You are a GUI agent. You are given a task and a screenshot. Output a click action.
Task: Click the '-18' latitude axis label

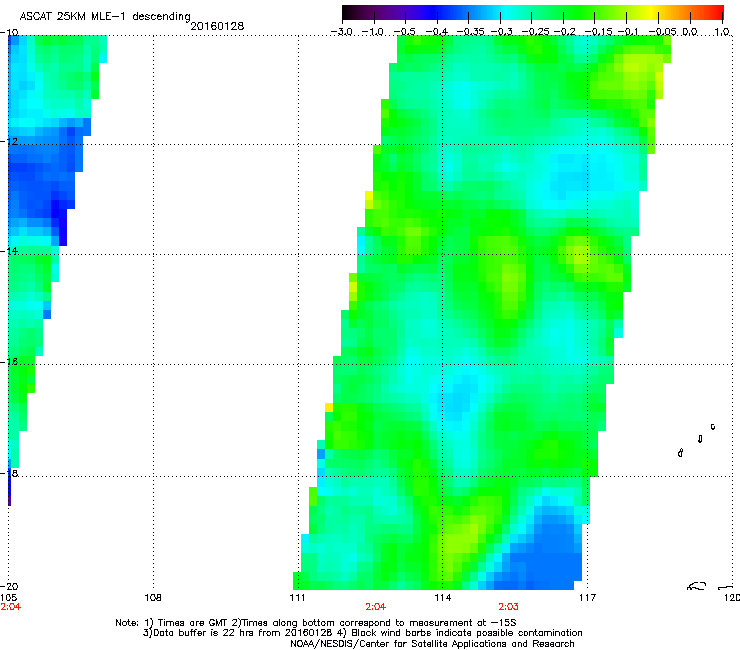[9, 473]
